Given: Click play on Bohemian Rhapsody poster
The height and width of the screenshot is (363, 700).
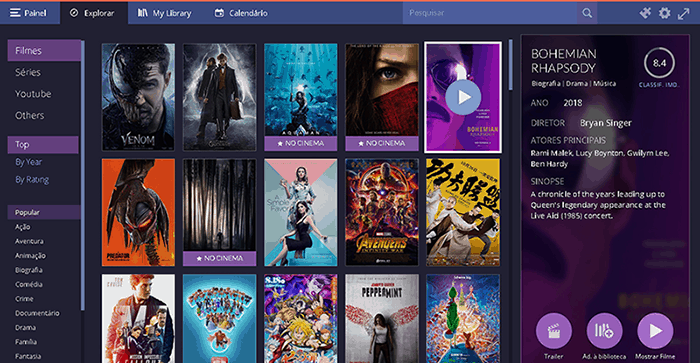Looking at the screenshot, I should coord(463,97).
